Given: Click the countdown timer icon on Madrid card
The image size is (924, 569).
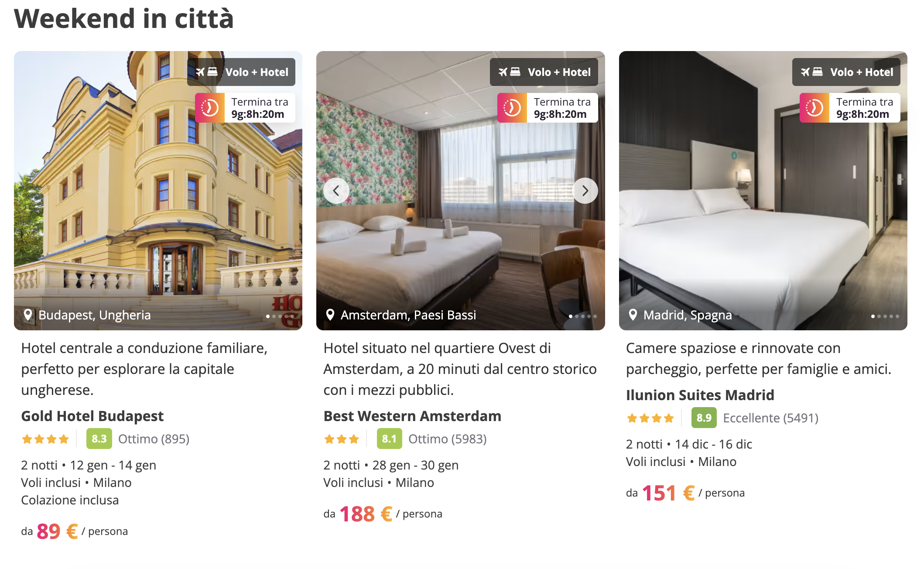Looking at the screenshot, I should tap(814, 108).
